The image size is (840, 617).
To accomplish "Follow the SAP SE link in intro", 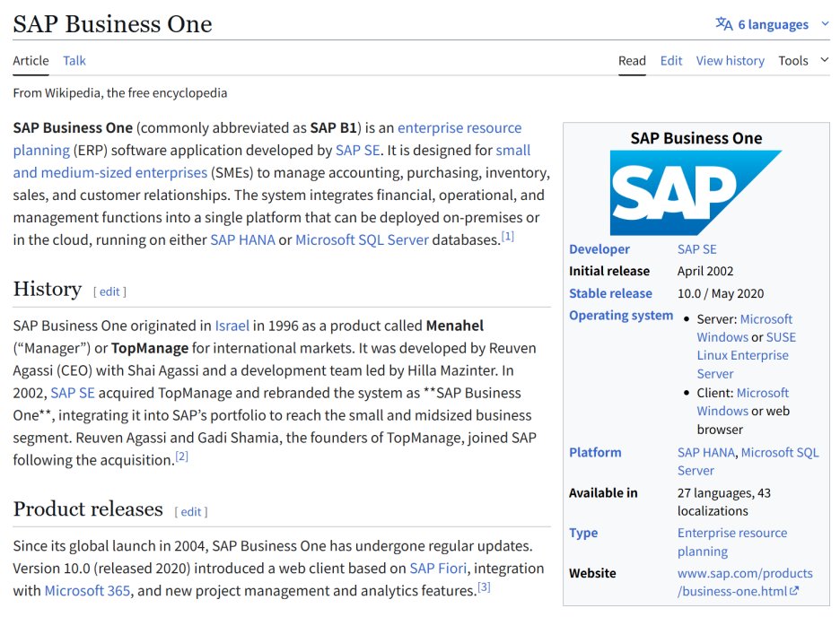I will 357,151.
